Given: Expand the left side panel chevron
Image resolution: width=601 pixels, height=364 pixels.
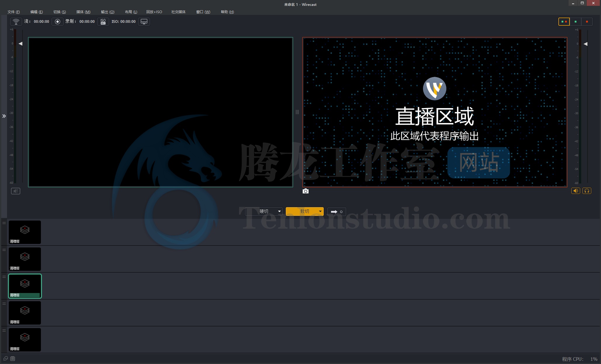Looking at the screenshot, I should point(4,116).
